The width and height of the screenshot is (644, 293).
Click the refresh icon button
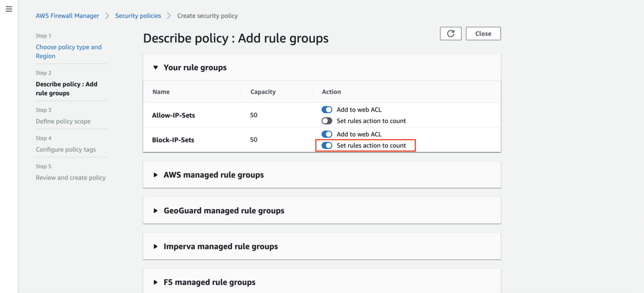(x=451, y=33)
